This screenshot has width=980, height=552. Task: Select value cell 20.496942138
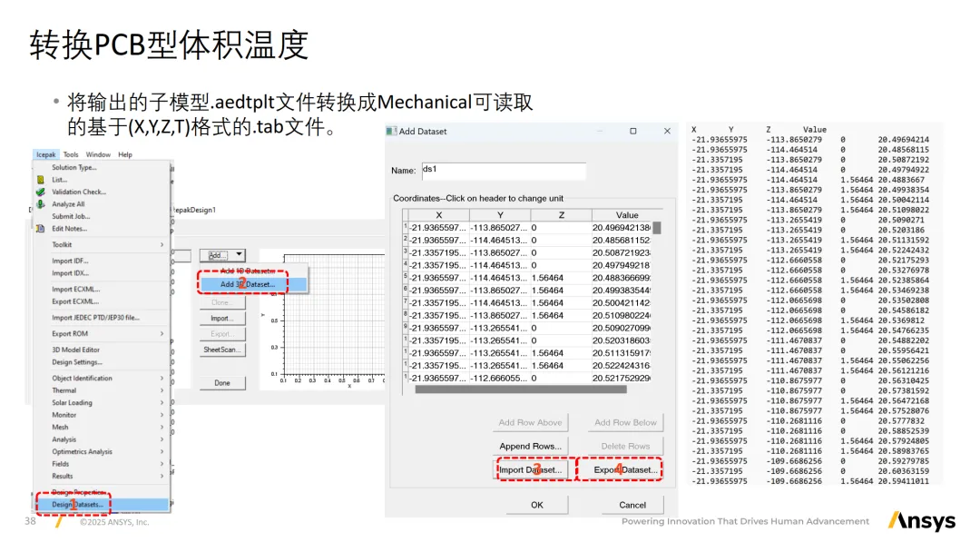point(622,228)
